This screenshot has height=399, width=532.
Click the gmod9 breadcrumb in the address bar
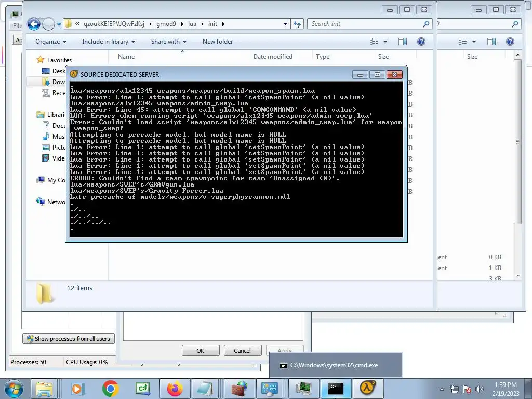click(166, 24)
